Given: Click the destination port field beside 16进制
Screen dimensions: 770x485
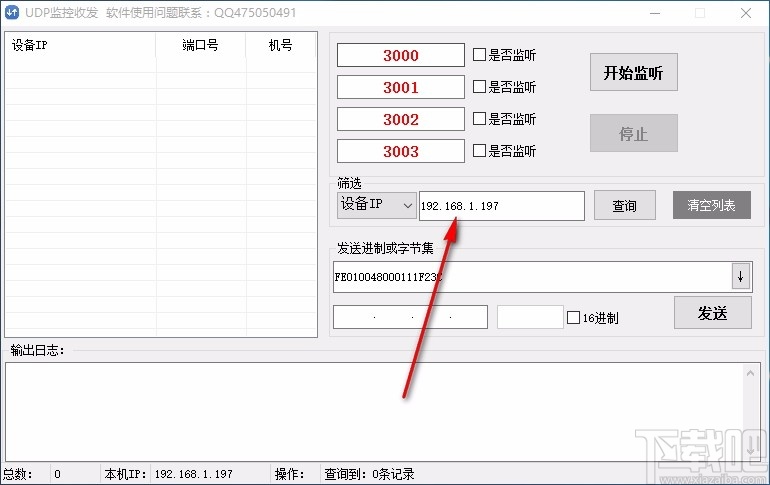Looking at the screenshot, I should click(530, 317).
